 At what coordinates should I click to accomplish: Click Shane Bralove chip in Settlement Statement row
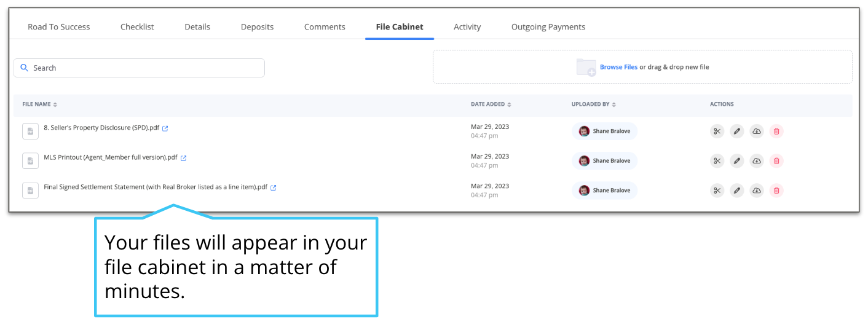[x=604, y=191]
